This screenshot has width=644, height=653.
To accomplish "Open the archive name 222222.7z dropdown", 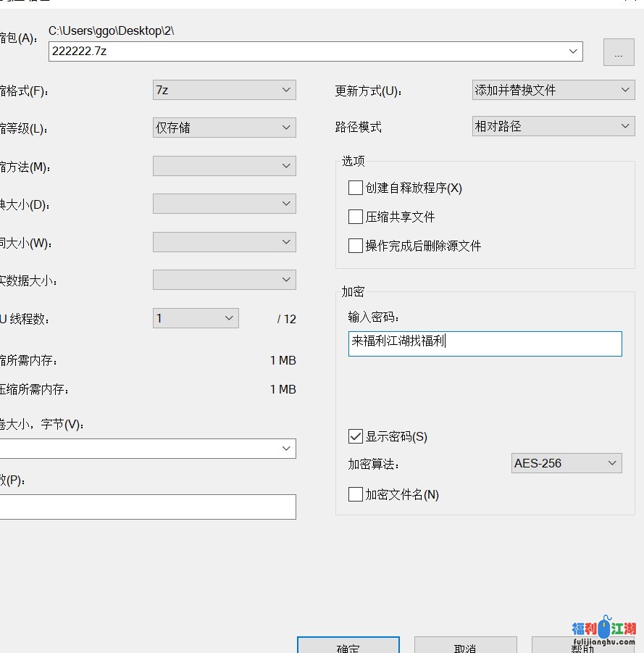I will pyautogui.click(x=574, y=51).
